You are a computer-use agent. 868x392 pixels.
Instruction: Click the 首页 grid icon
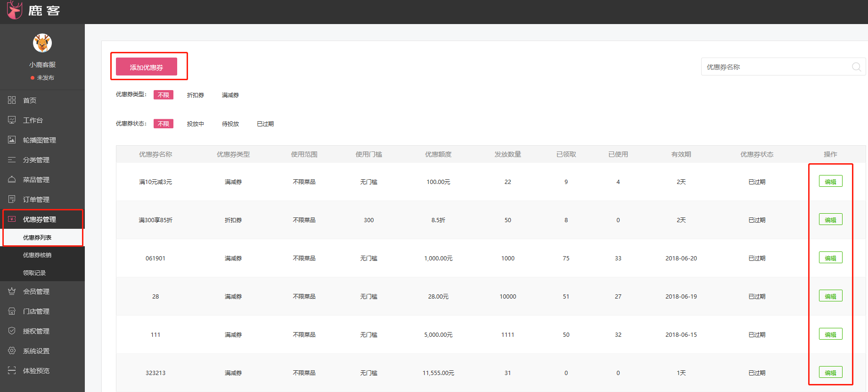pyautogui.click(x=12, y=100)
